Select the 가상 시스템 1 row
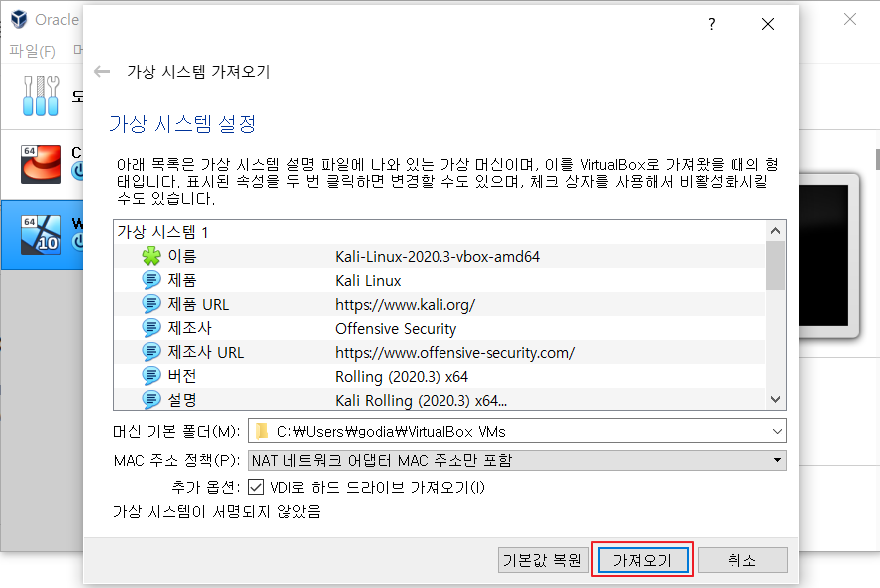Screen dimensions: 880x588 (x=440, y=232)
